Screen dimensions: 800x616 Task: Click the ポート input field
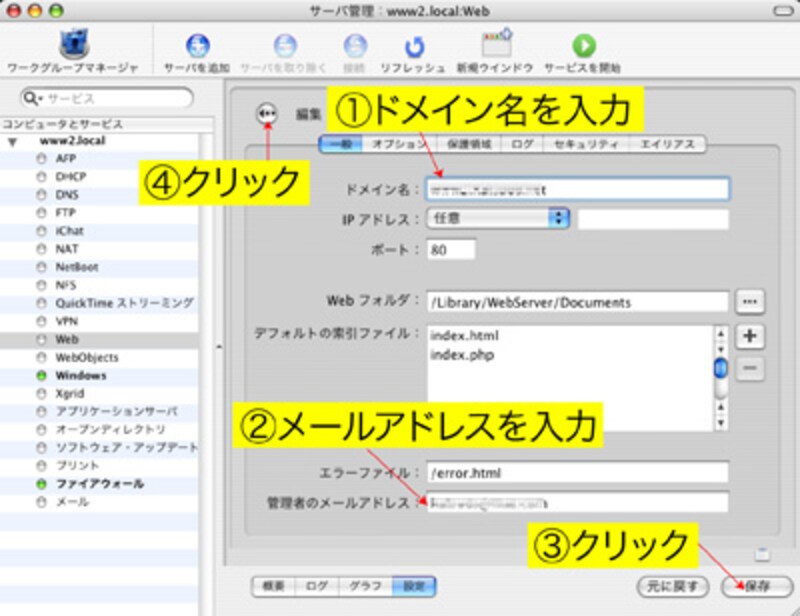pos(451,250)
